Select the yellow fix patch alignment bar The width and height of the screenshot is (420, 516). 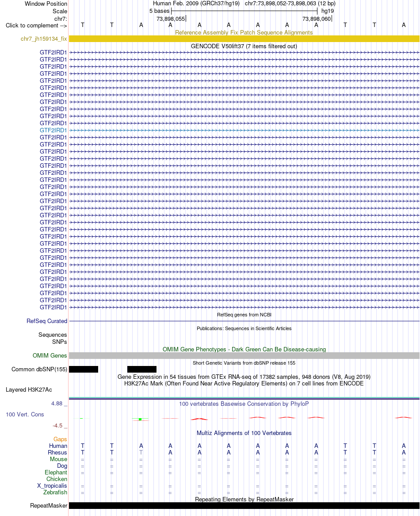tap(244, 39)
